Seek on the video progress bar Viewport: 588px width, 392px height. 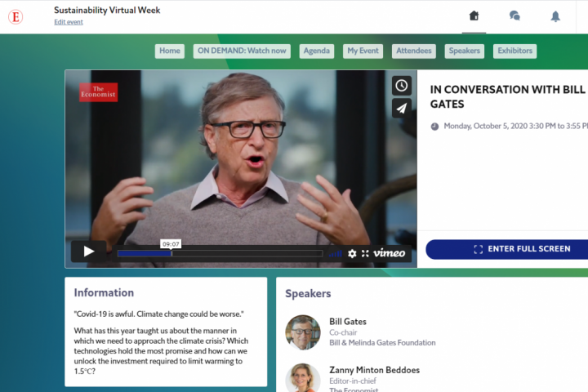pos(220,254)
